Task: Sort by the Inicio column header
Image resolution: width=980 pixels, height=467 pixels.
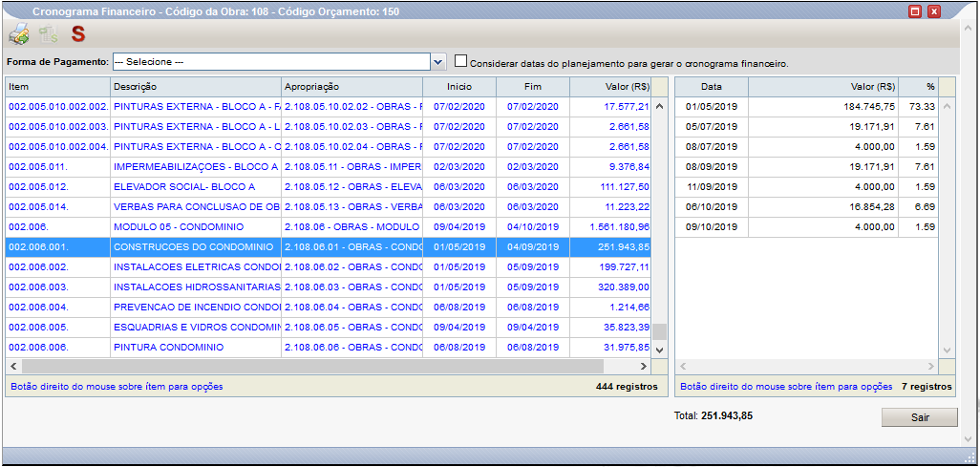Action: (x=459, y=87)
